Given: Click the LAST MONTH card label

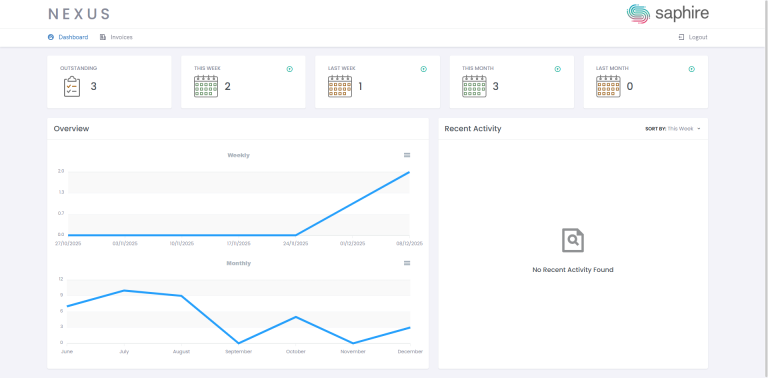Looking at the screenshot, I should pyautogui.click(x=612, y=69).
